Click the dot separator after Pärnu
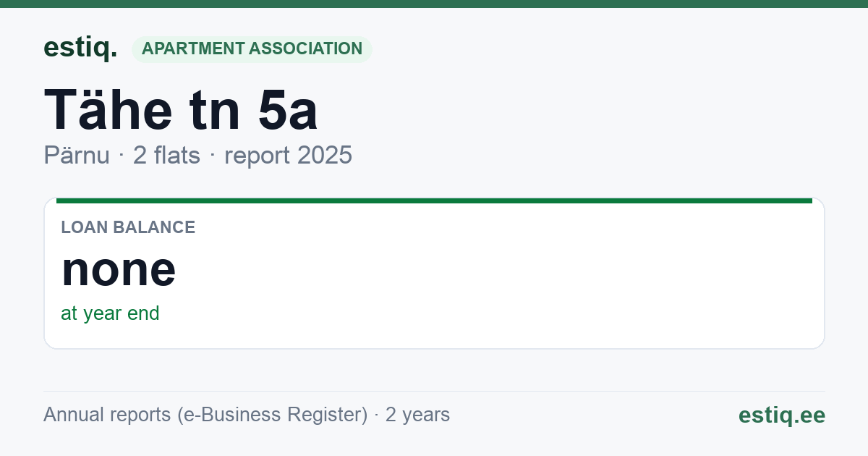Viewport: 868px width, 456px height. pos(122,156)
